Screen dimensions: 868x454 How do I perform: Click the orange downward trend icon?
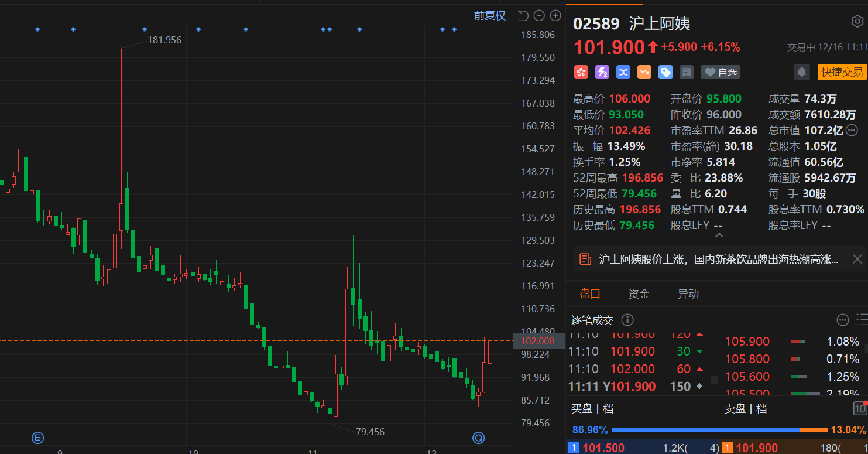644,72
